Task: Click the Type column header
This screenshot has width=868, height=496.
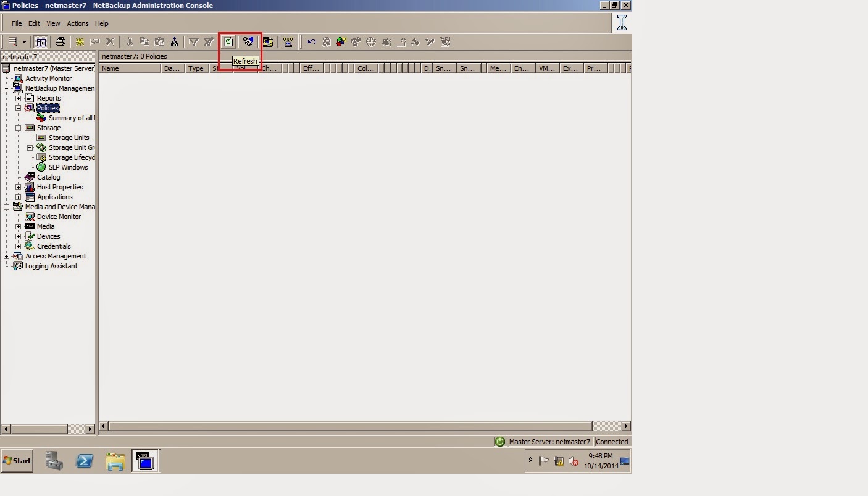Action: click(197, 68)
